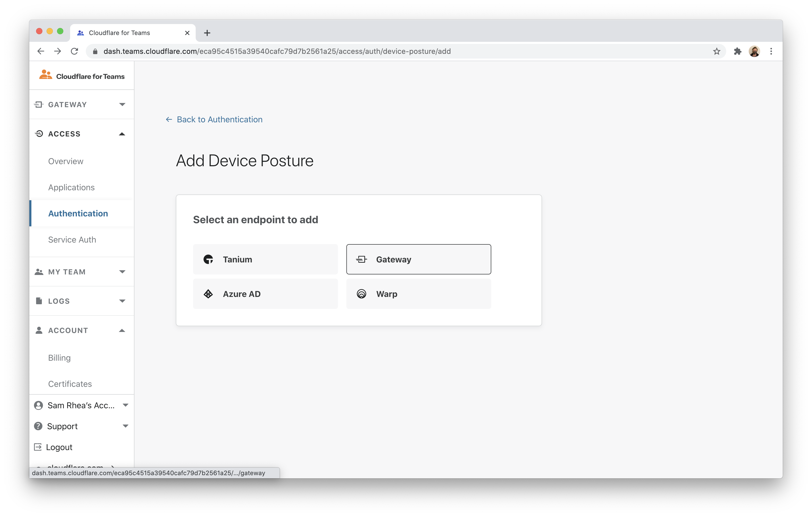
Task: Collapse the Access sidebar section
Action: (x=81, y=134)
